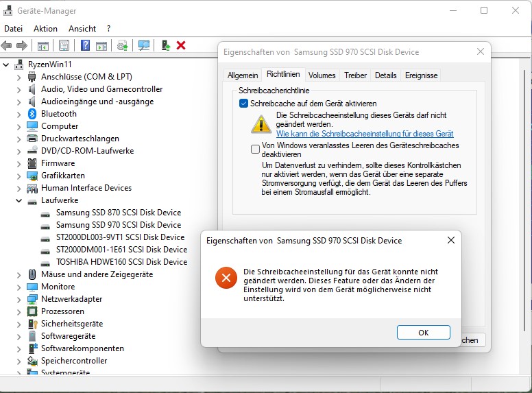Toggle 'Von Windows veranlasstes Leeren' checkbox

click(255, 150)
